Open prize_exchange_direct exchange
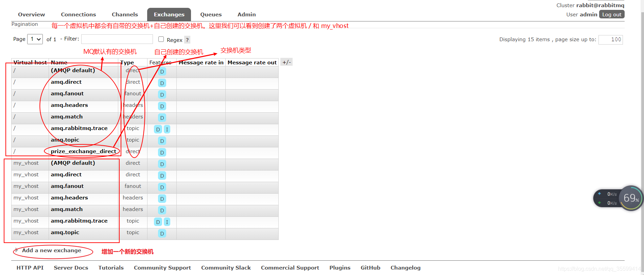Screen dimensions: 644x275 83,151
